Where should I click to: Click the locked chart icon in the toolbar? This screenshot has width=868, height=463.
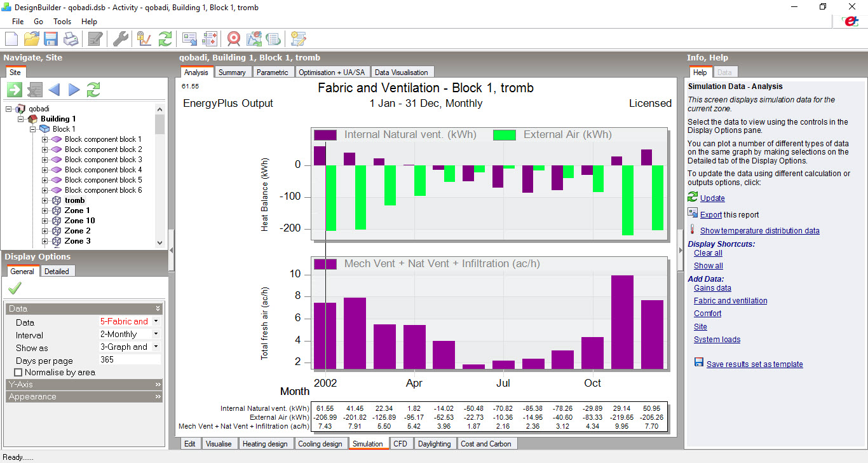tap(144, 39)
